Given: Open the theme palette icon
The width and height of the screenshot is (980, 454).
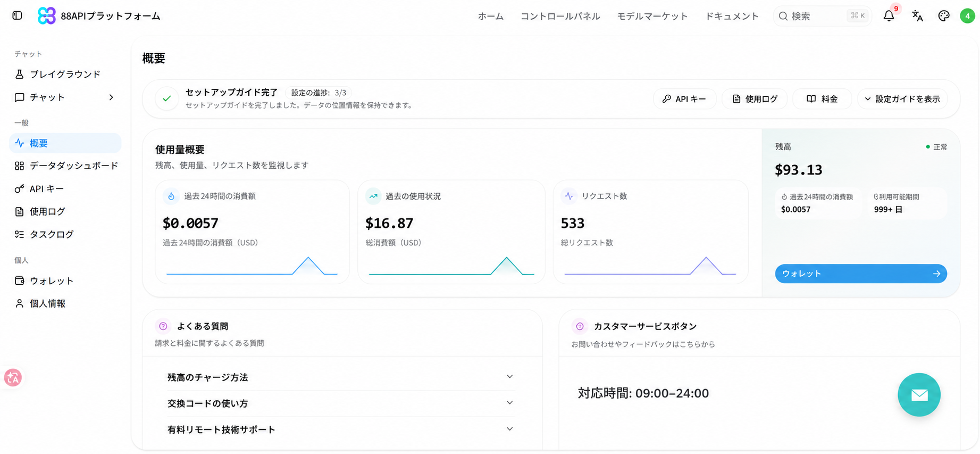Looking at the screenshot, I should 944,16.
